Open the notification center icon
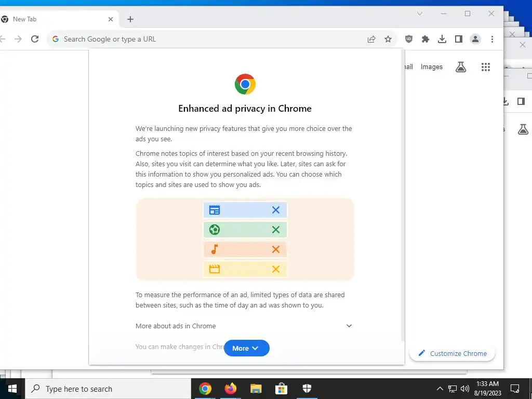 click(515, 389)
